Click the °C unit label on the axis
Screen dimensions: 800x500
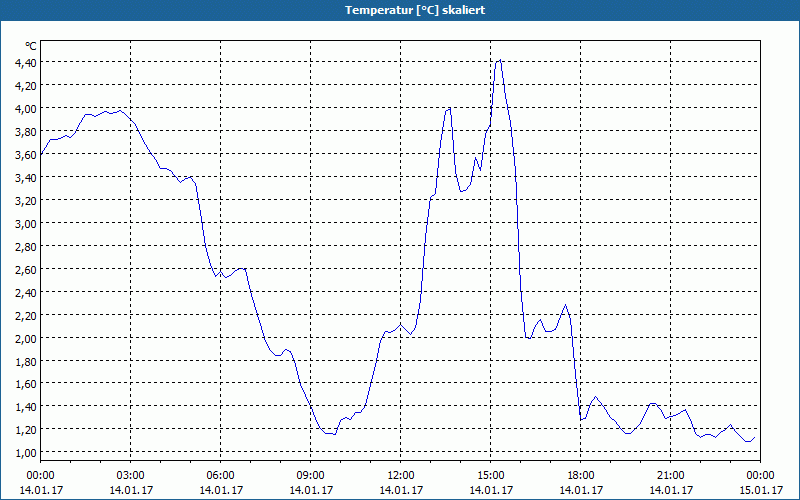tap(31, 46)
